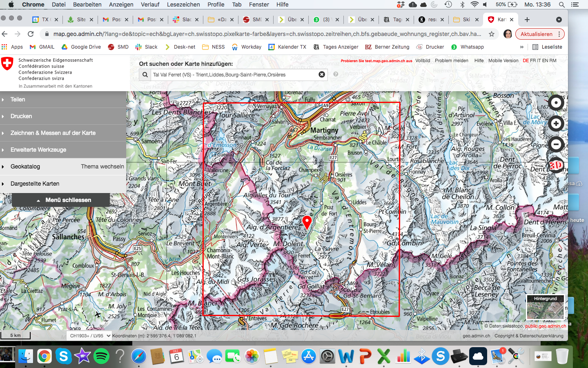
Task: Zoom out with the minus map button
Action: pyautogui.click(x=556, y=144)
